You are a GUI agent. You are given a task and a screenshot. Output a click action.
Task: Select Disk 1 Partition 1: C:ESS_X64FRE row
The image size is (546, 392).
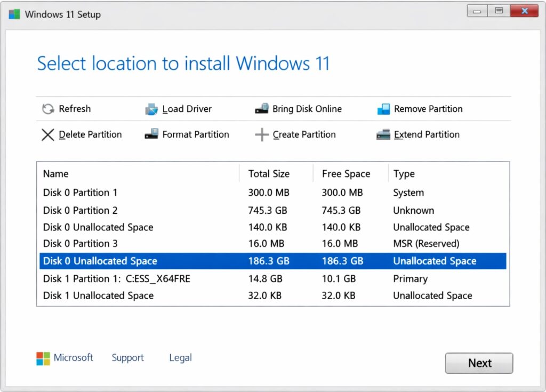point(272,279)
